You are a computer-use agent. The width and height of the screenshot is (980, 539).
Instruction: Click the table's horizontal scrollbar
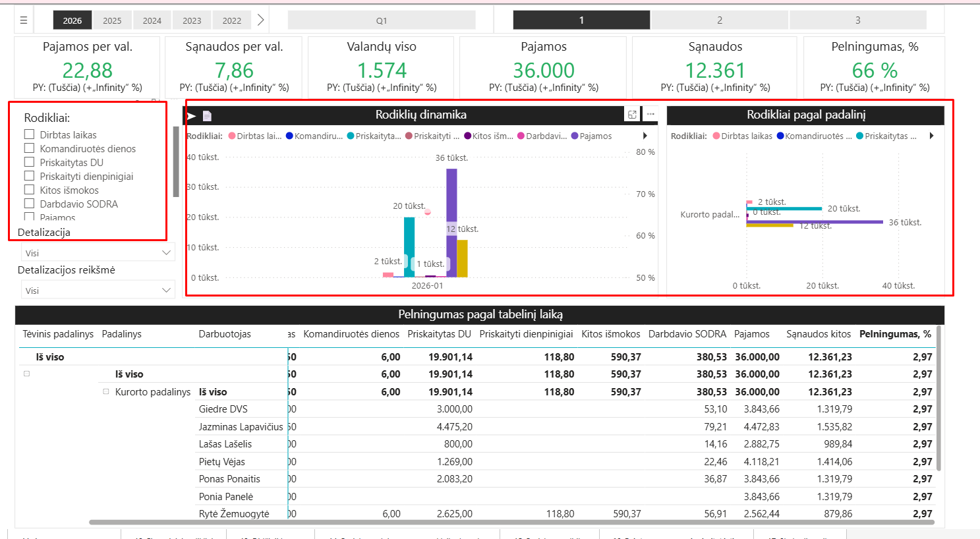(511, 523)
